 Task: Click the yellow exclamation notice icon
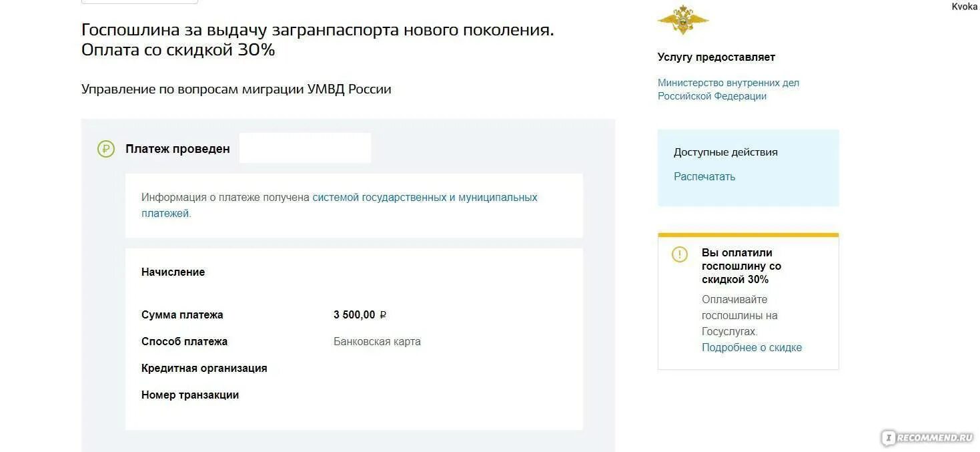coord(679,254)
